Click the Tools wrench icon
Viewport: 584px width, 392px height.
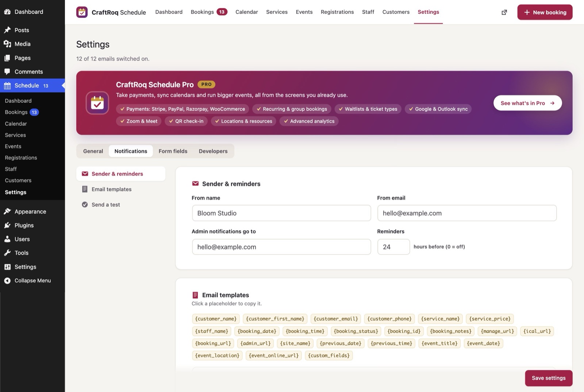[7, 253]
